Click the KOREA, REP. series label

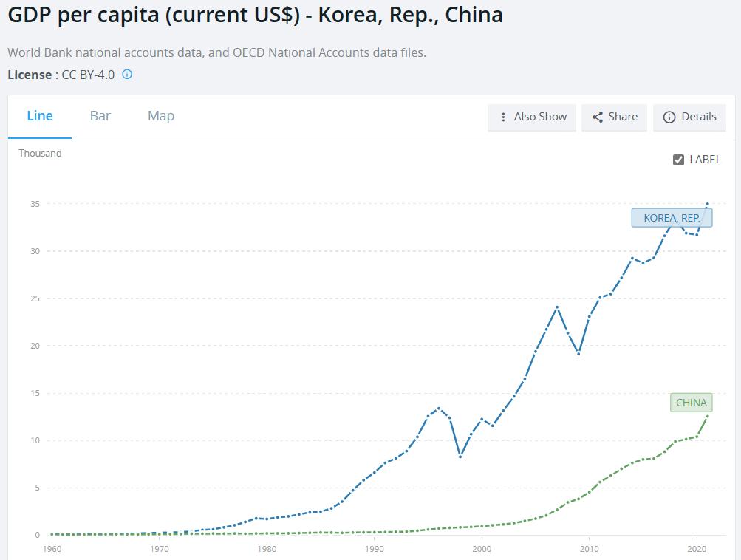coord(672,218)
